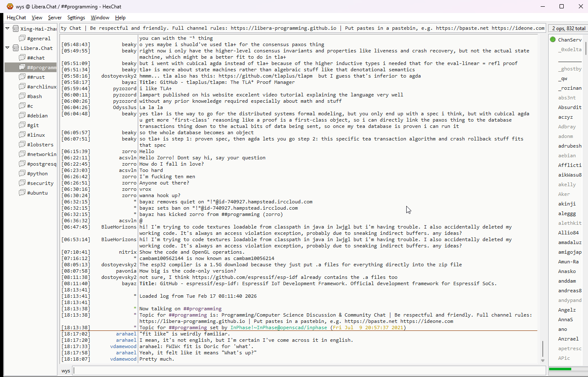The image size is (588, 377).
Task: Open the Server menu
Action: pyautogui.click(x=54, y=18)
